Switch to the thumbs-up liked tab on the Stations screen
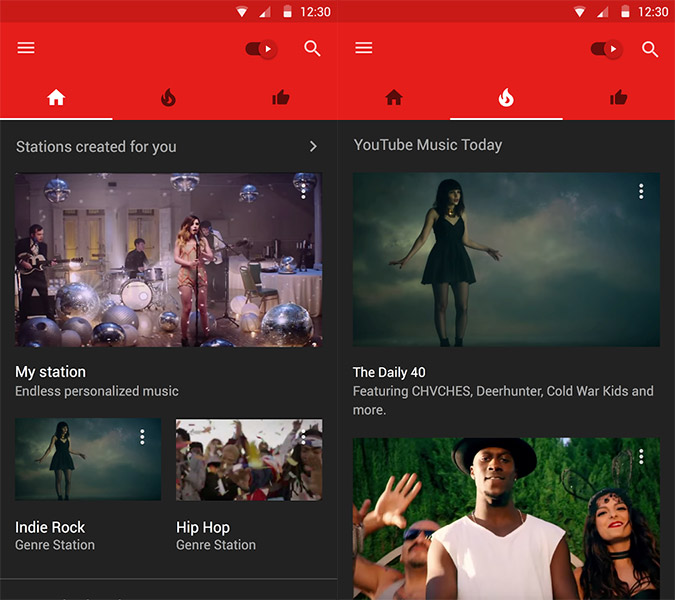 pos(281,97)
